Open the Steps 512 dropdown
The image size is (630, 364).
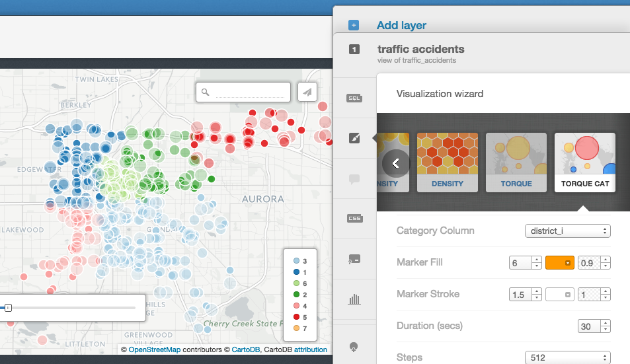(x=567, y=357)
